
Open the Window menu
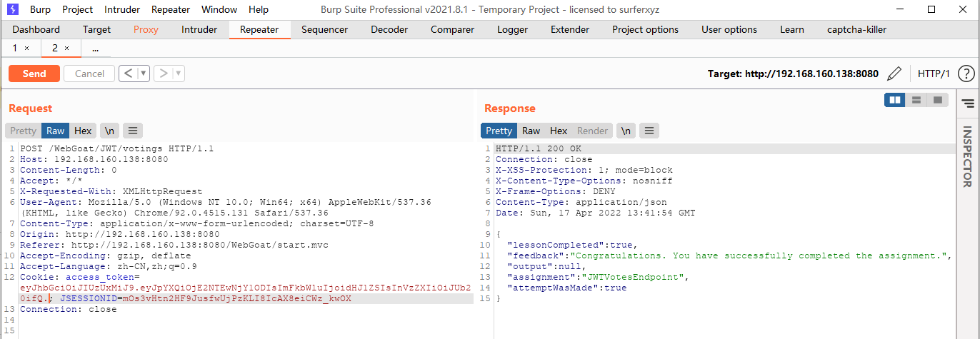click(219, 9)
